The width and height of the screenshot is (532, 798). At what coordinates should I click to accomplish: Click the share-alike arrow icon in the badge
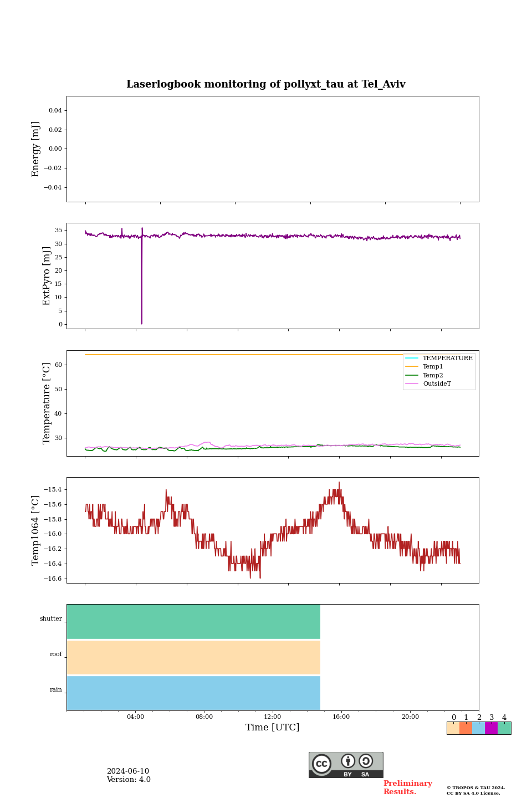coord(366,761)
